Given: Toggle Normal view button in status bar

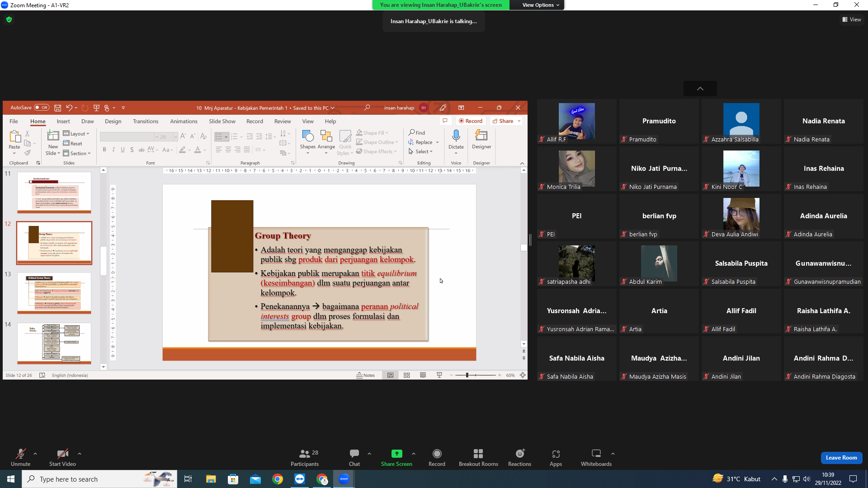Looking at the screenshot, I should (391, 375).
